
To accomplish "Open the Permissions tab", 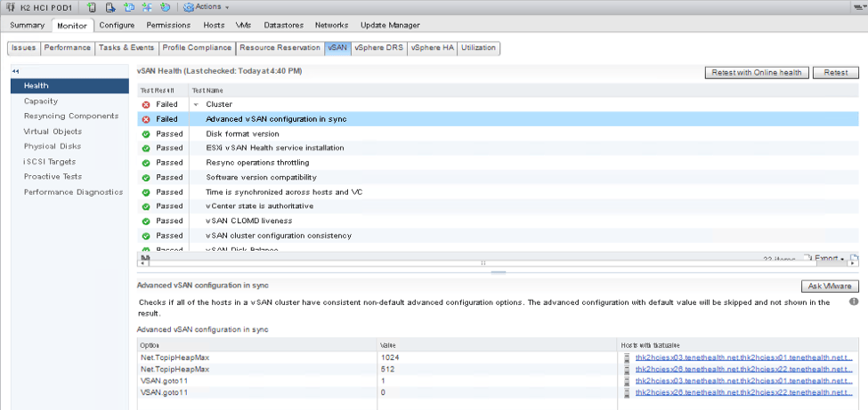I will [x=168, y=26].
